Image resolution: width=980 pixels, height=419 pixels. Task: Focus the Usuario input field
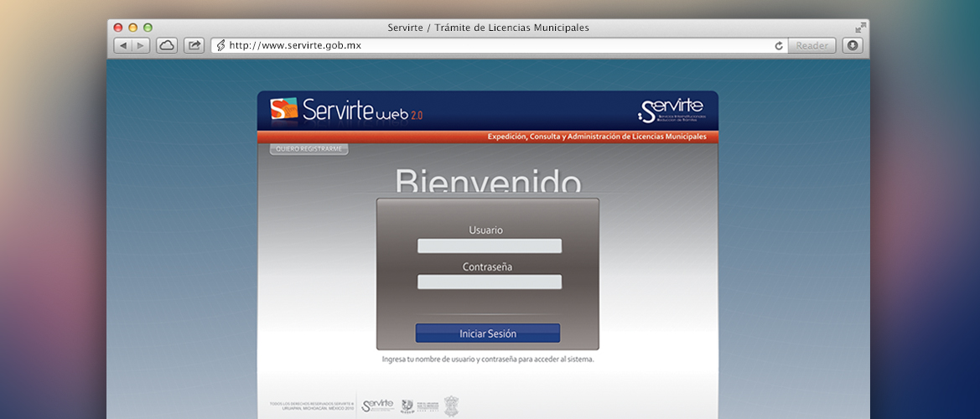490,246
